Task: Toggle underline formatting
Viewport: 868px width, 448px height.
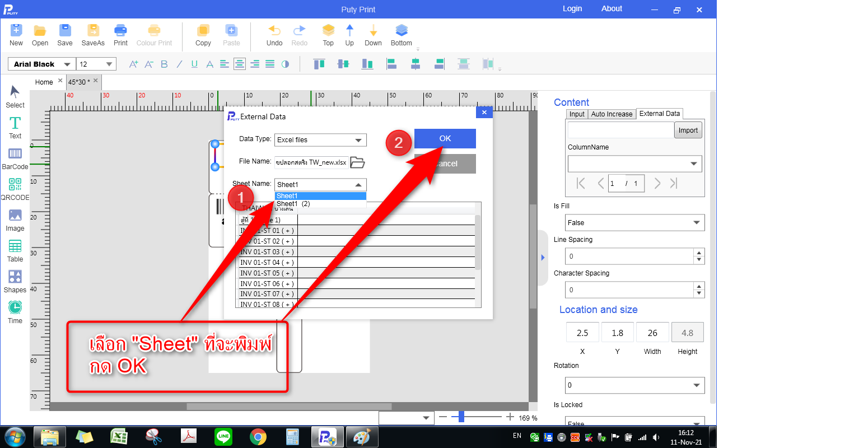Action: point(194,64)
